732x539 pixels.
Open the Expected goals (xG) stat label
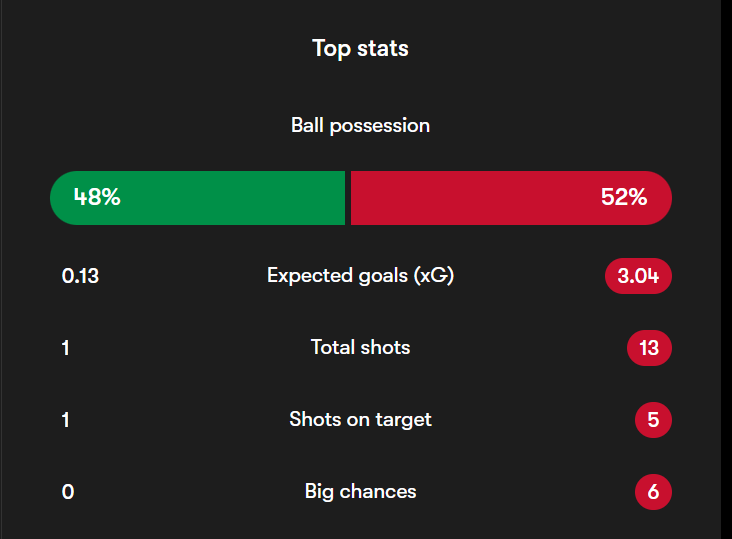click(360, 276)
